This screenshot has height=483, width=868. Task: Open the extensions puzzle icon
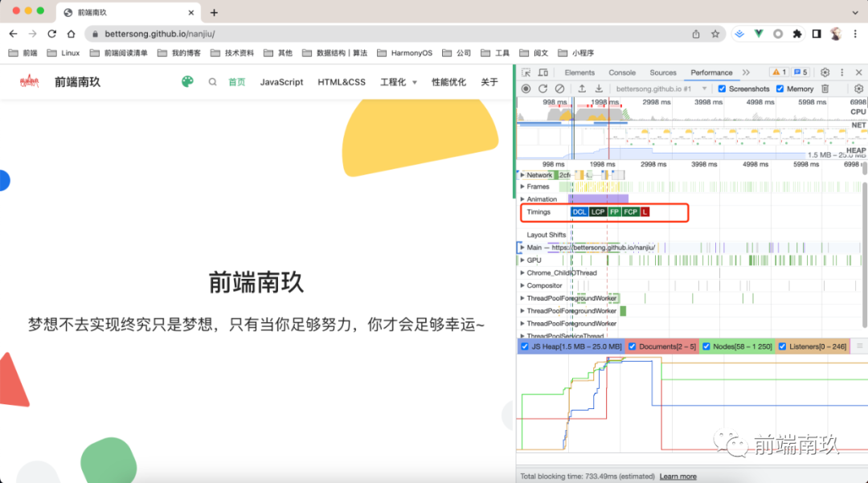tap(797, 34)
